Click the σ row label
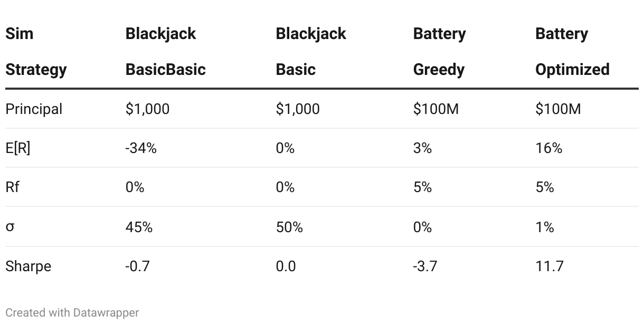The image size is (644, 325). coord(10,227)
